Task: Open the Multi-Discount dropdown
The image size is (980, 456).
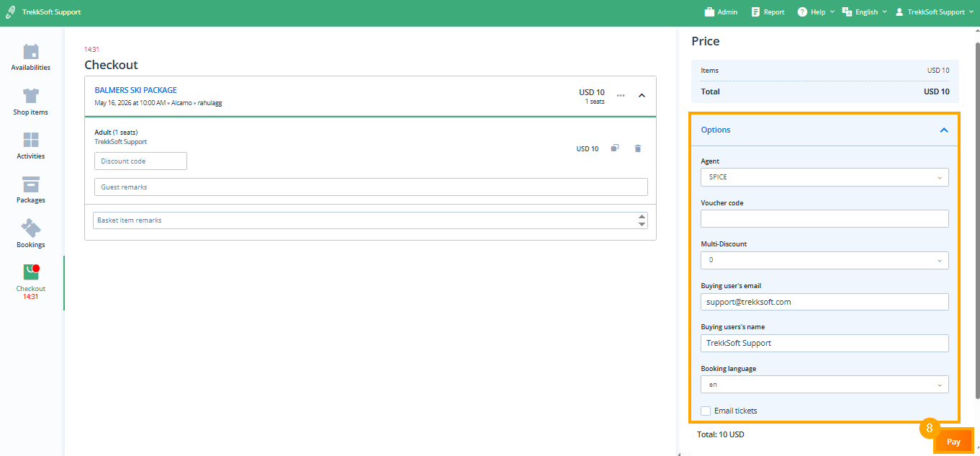Action: click(824, 260)
